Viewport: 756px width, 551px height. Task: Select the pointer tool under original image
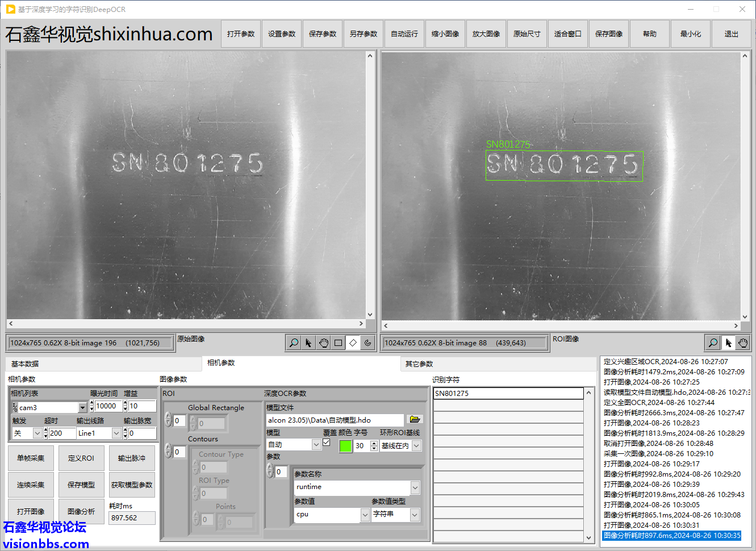(308, 343)
